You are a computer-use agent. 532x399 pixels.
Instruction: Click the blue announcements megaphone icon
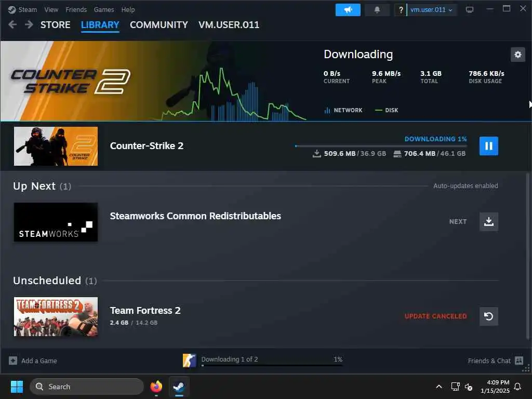348,10
